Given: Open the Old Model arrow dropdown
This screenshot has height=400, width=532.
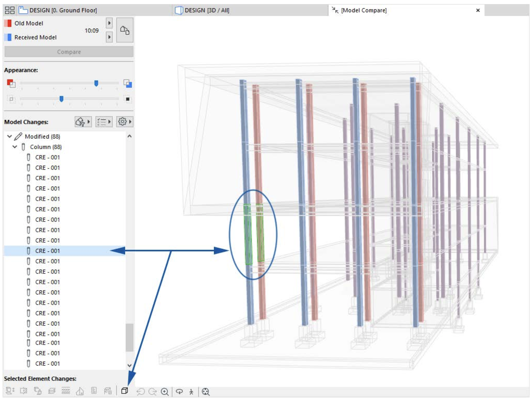Looking at the screenshot, I should tap(109, 23).
